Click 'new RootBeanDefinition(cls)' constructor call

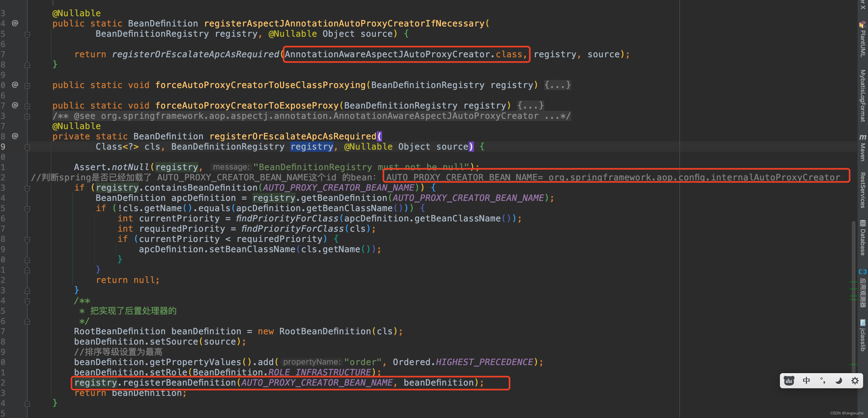pyautogui.click(x=328, y=331)
